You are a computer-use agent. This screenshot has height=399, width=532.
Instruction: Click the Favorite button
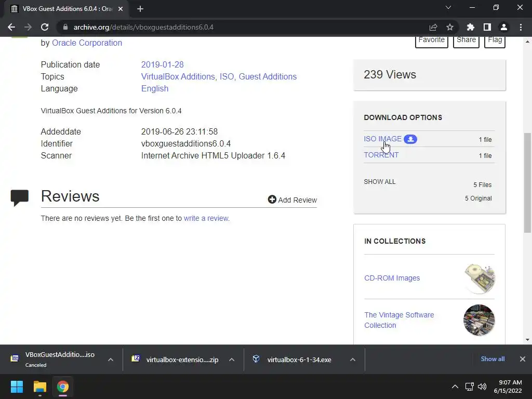[432, 41]
